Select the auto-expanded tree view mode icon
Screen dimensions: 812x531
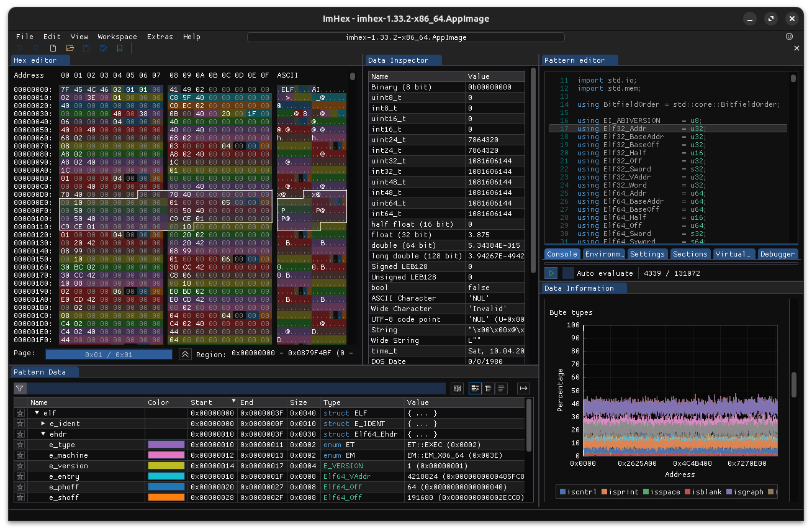(488, 389)
